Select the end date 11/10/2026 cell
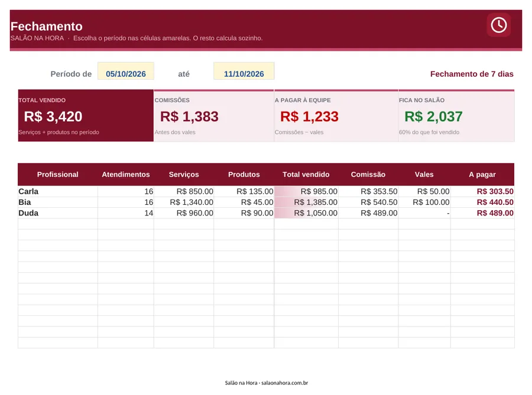 click(x=244, y=71)
